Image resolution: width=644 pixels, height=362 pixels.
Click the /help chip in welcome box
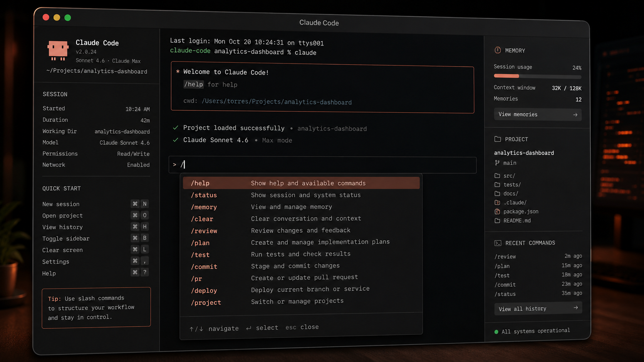(193, 84)
